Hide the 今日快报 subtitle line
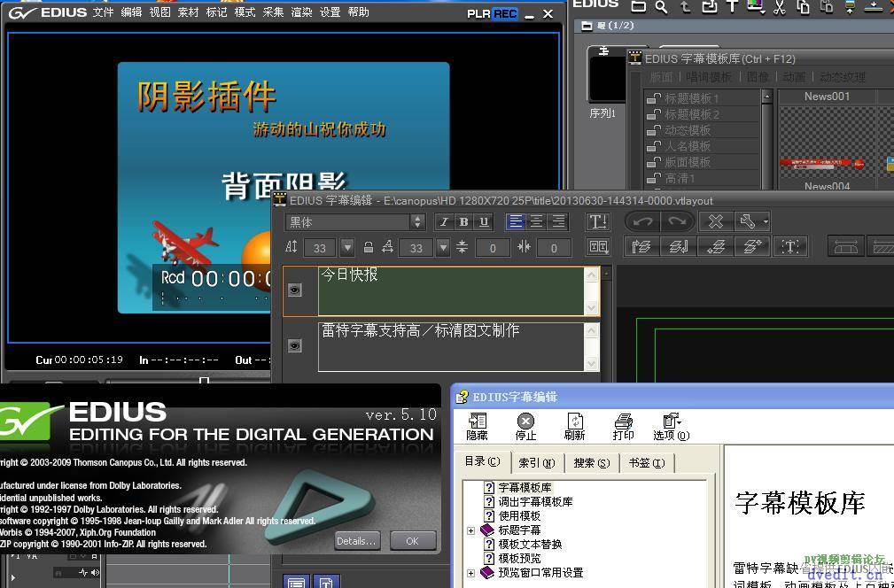Screen dimensions: 894x588 tap(295, 290)
